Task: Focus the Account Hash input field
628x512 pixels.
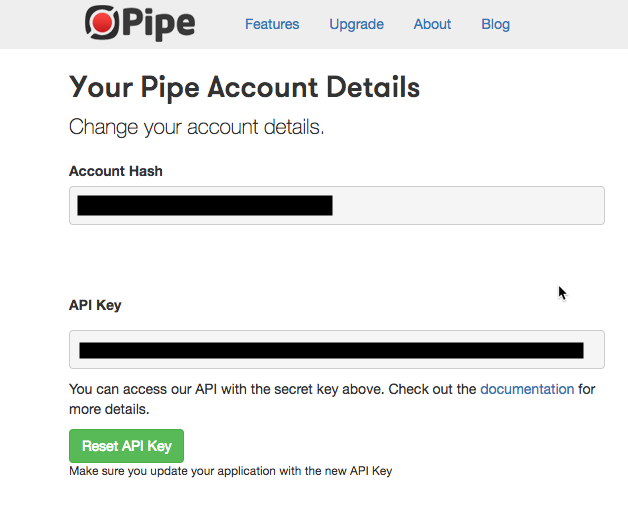Action: click(x=337, y=206)
